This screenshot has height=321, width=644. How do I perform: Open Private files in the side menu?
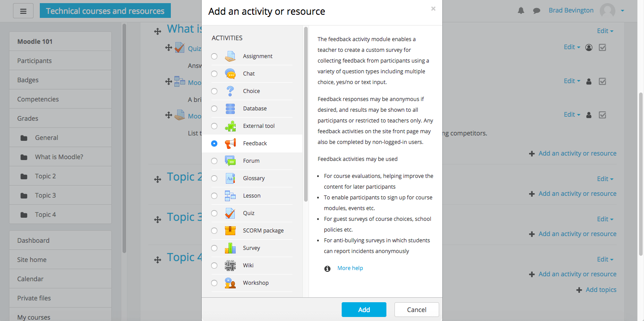coord(60,298)
